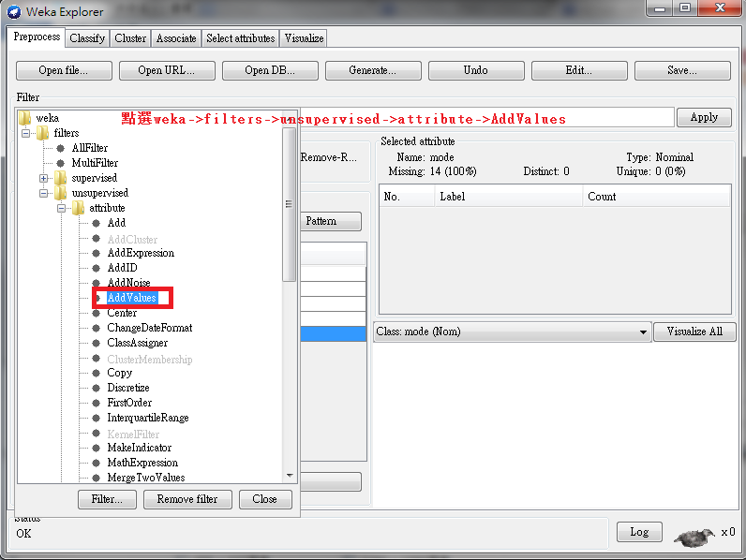Click the Visualize All button
This screenshot has height=560, width=746.
tap(694, 332)
